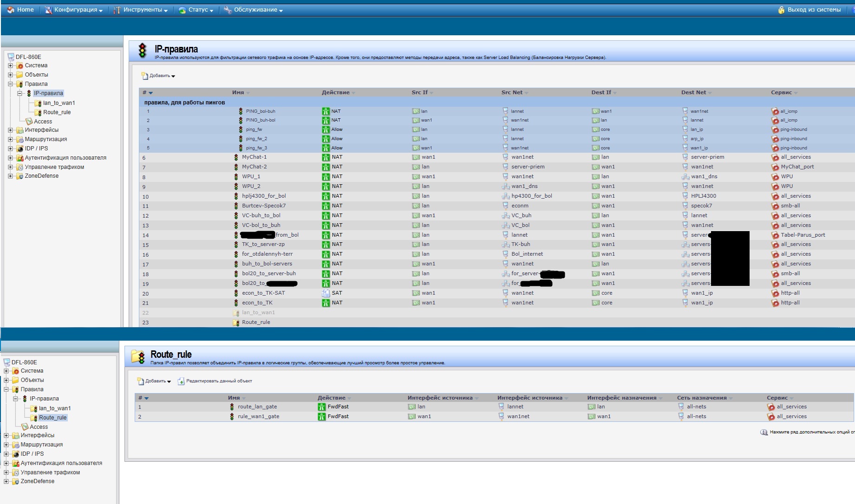855x504 pixels.
Task: Click the folder icon of Route_rule row 23
Action: pos(236,323)
